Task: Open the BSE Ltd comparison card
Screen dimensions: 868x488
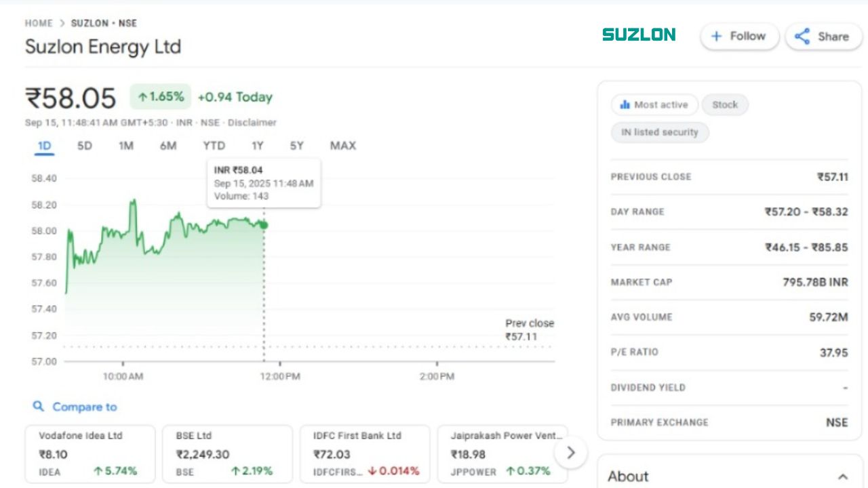Action: 227,453
